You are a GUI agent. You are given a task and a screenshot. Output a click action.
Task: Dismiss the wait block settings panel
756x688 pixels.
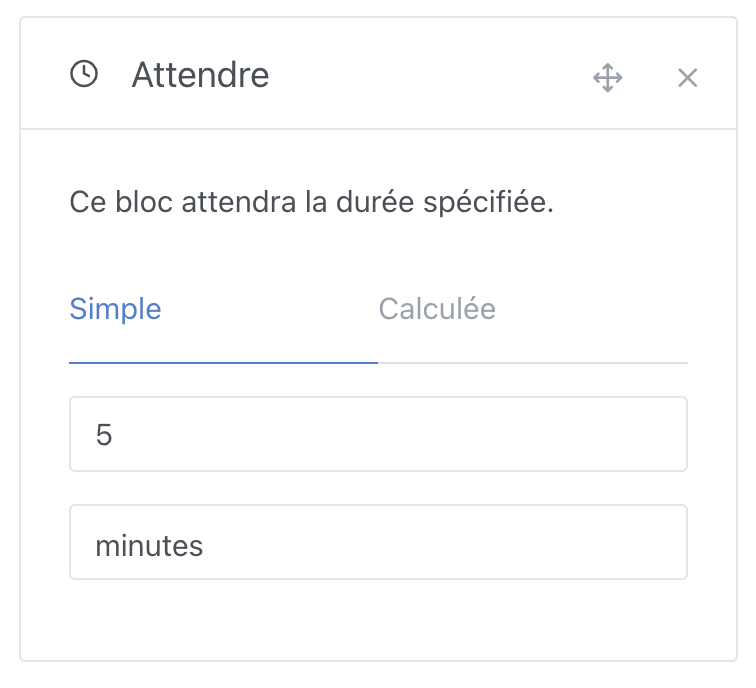click(x=687, y=78)
